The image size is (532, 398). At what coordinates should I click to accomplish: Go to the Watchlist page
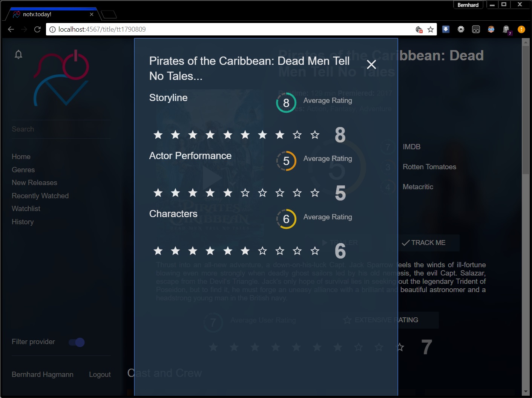pyautogui.click(x=26, y=208)
